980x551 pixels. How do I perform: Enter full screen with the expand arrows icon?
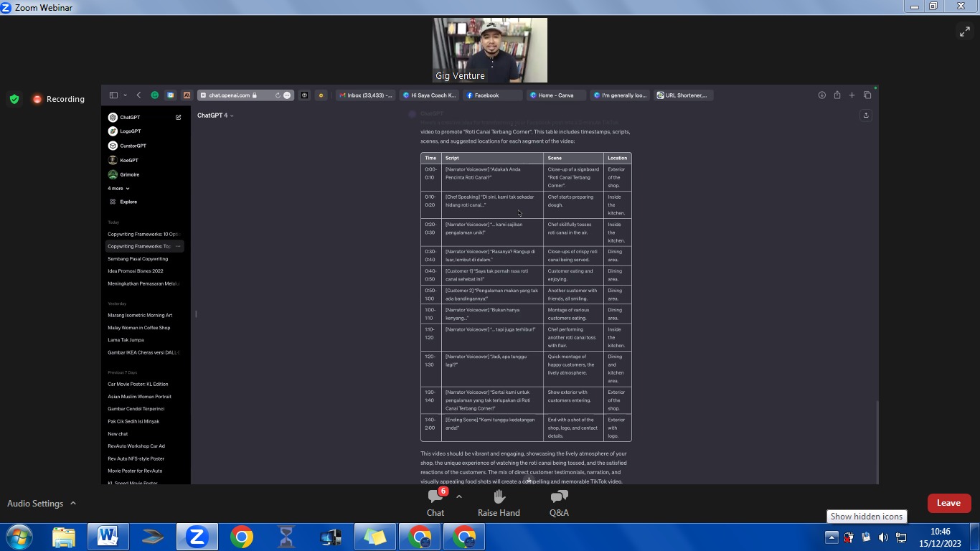tap(965, 32)
